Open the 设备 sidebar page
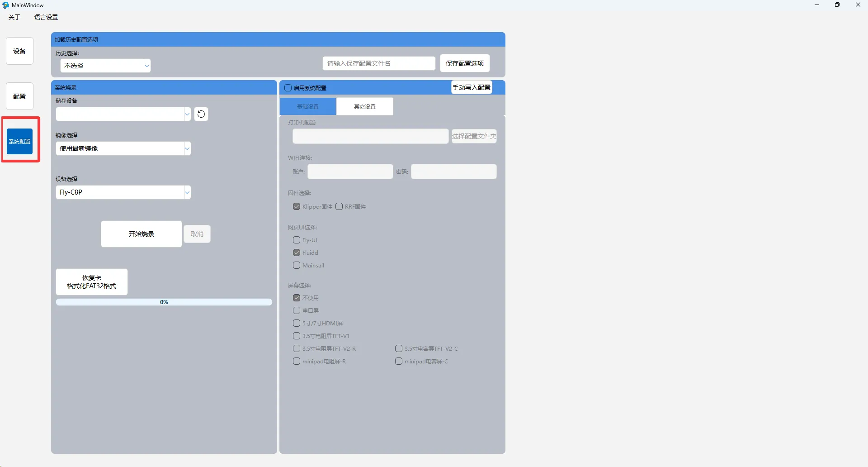Screen dimensions: 868x467 point(19,51)
